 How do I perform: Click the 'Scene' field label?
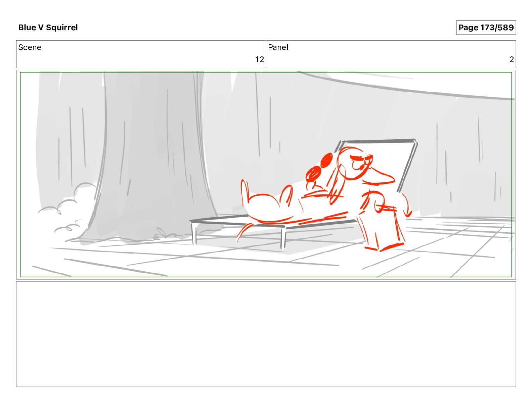tap(30, 47)
